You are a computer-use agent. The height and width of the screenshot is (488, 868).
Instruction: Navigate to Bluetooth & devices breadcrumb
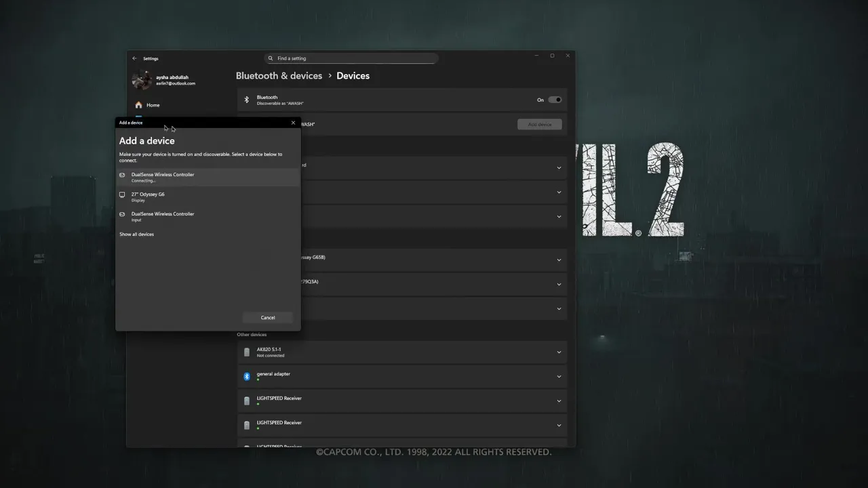click(279, 76)
